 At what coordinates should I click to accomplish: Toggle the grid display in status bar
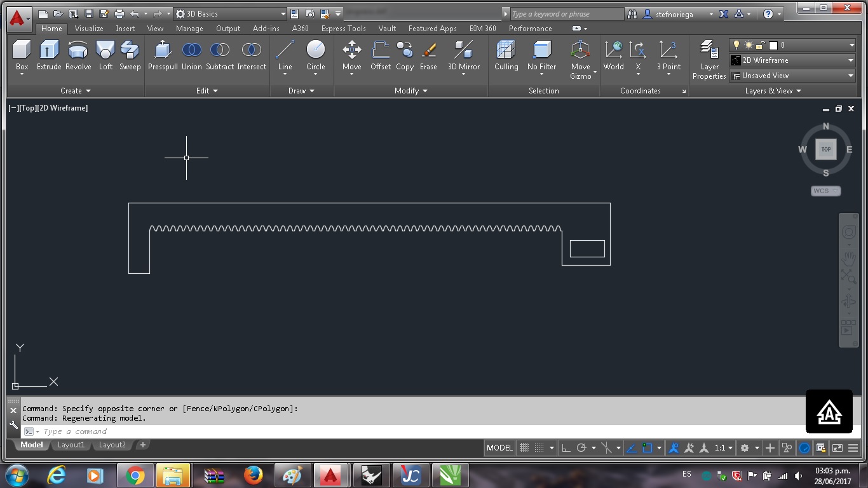point(524,448)
